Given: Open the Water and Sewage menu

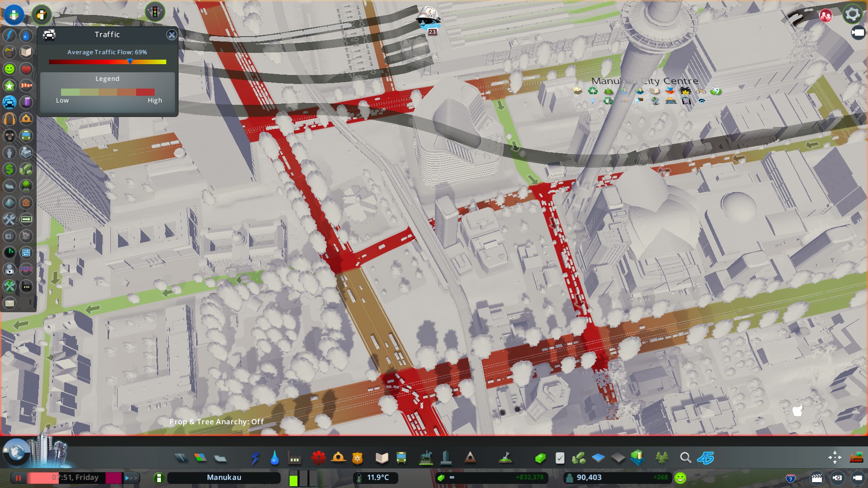Looking at the screenshot, I should coord(274,458).
